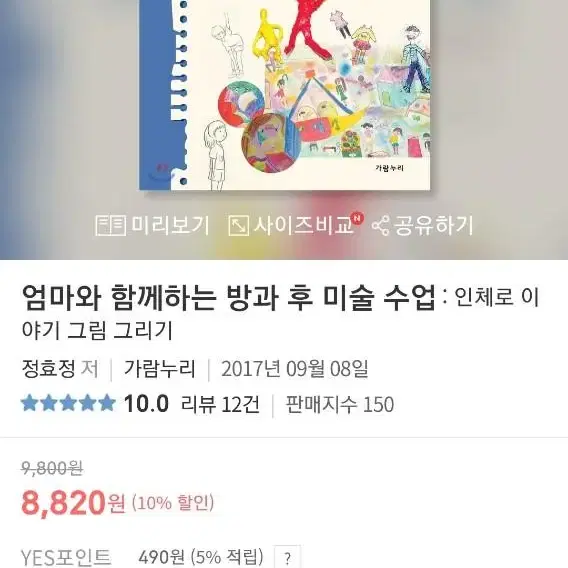Click the original price 9,800원
568x568 pixels.
pyautogui.click(x=53, y=468)
